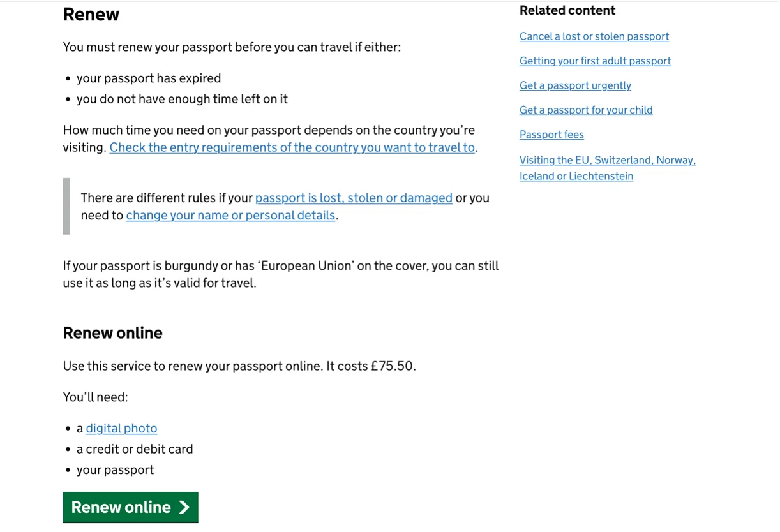The height and width of the screenshot is (532, 780).
Task: Click the chevron arrow on Renew online button
Action: click(184, 507)
